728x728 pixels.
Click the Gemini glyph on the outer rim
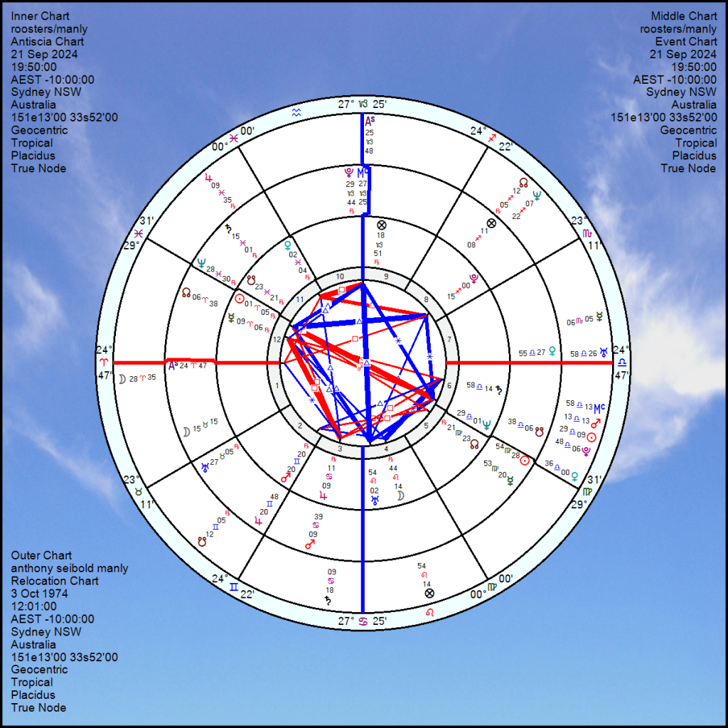click(234, 587)
